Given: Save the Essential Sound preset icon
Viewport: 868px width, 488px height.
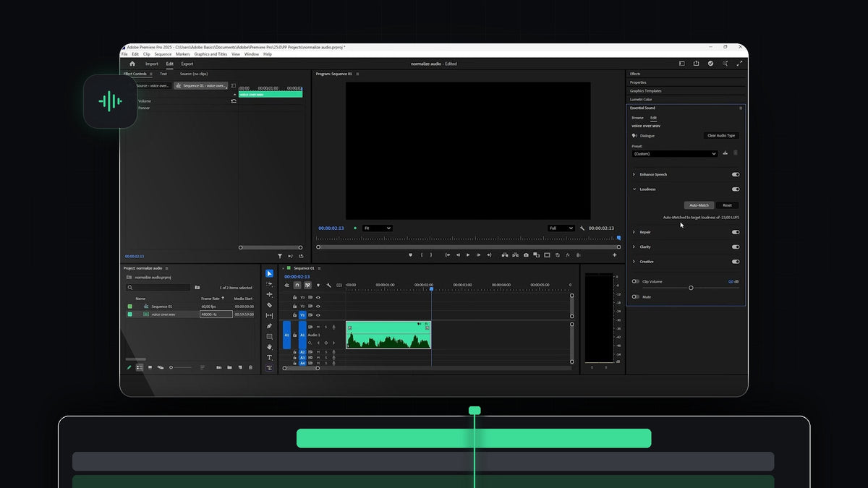Looking at the screenshot, I should (725, 153).
